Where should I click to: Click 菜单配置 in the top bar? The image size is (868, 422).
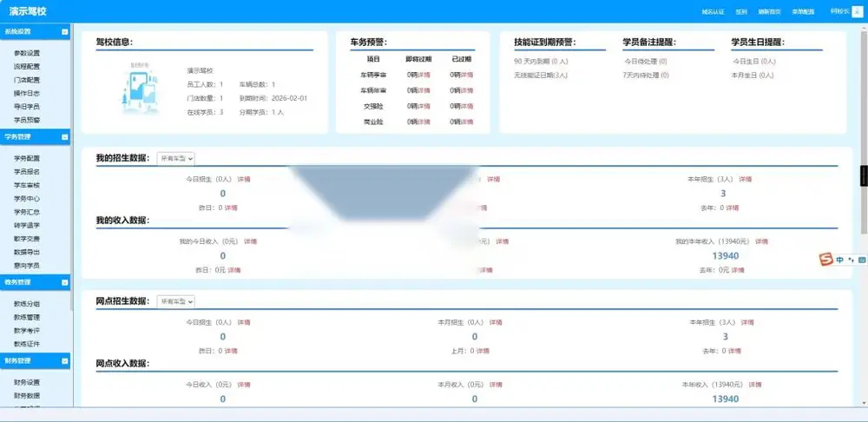tap(803, 11)
